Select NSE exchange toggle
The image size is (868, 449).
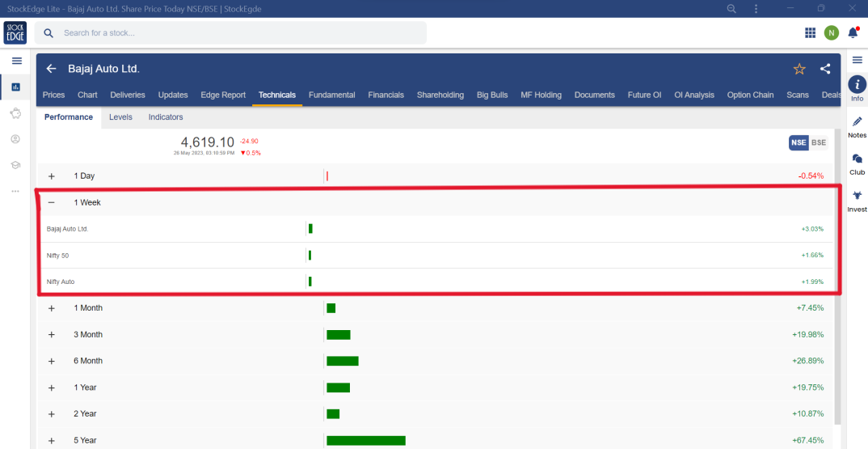[798, 142]
